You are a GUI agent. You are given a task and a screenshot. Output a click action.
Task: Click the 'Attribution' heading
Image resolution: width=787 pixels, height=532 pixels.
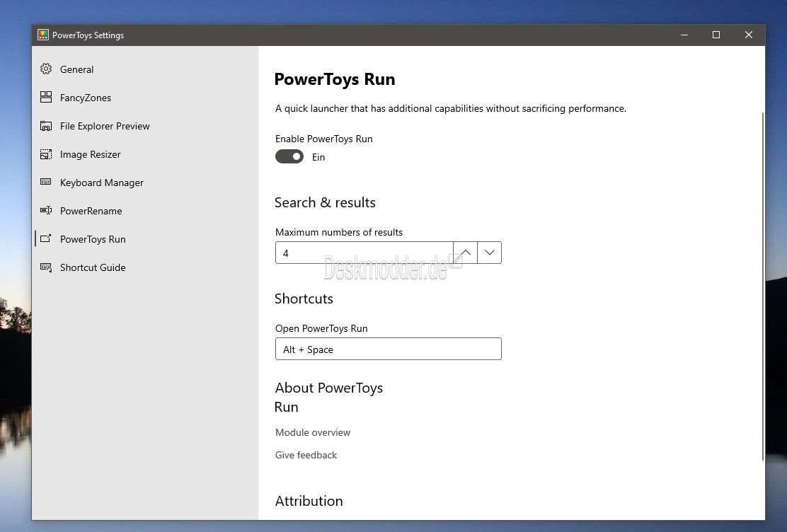pyautogui.click(x=309, y=501)
